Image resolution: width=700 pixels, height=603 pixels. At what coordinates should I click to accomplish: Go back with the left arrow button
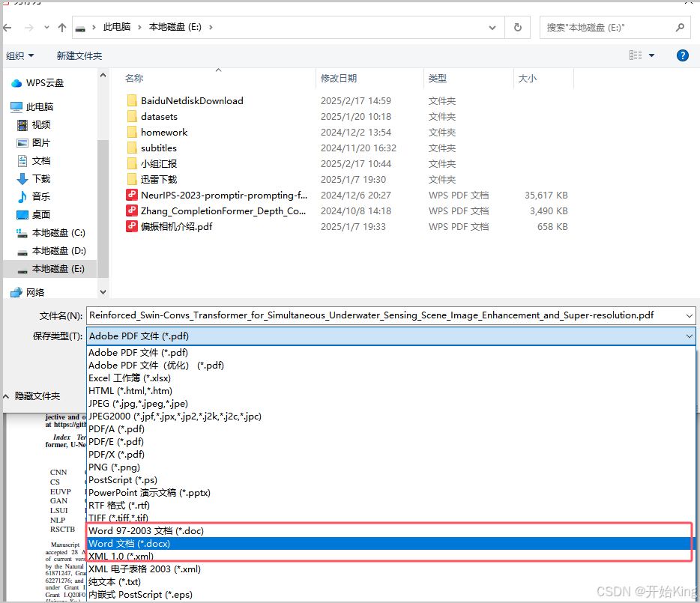(7, 28)
